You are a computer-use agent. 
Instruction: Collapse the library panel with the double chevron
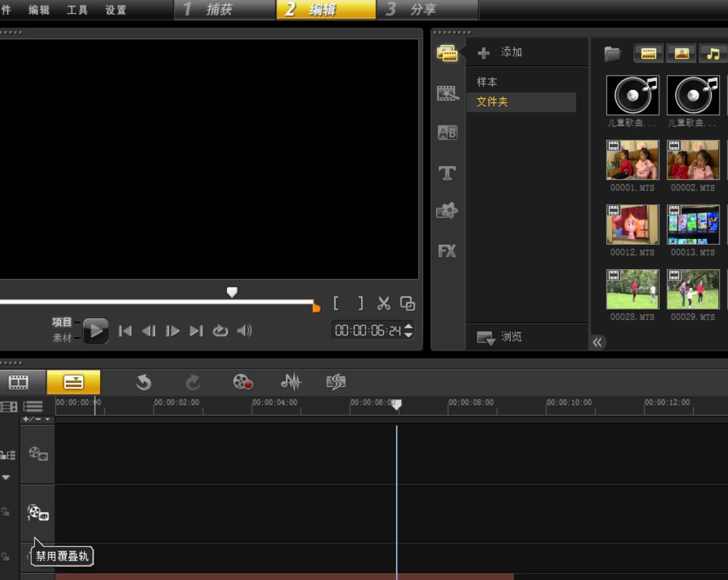598,342
